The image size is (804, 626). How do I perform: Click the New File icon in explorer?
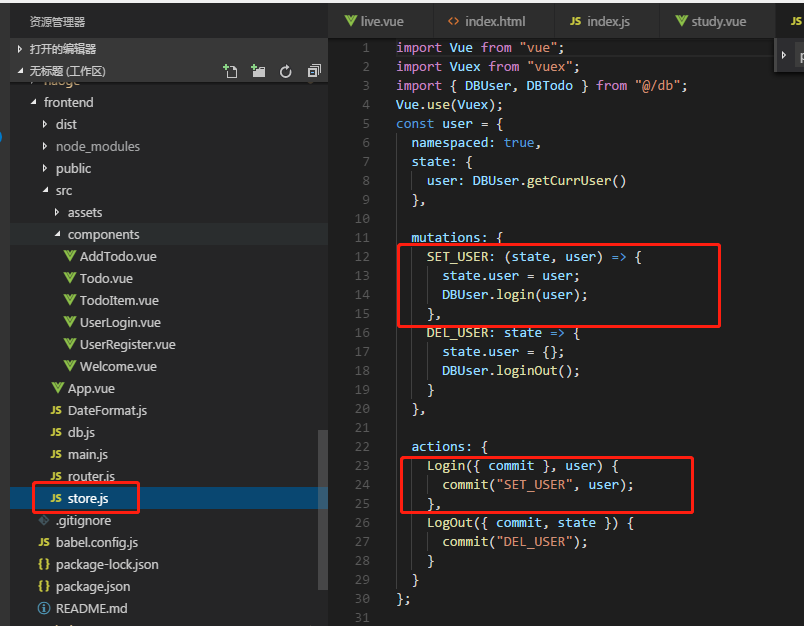point(231,71)
